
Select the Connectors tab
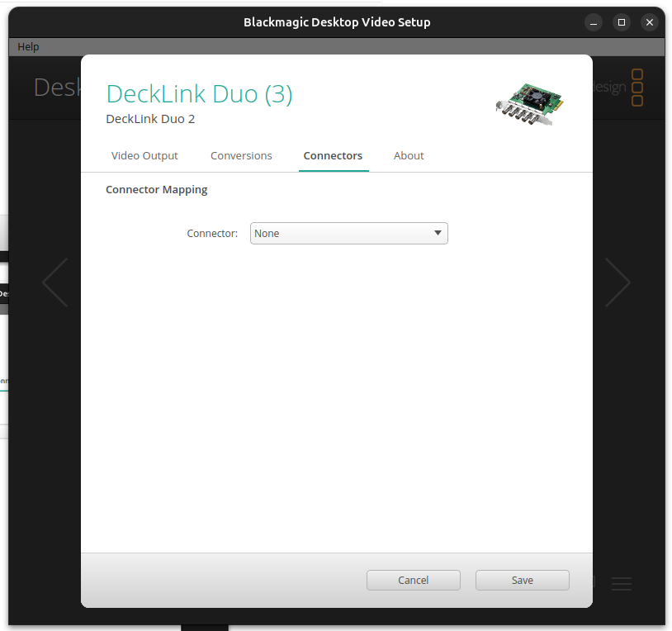pos(333,155)
